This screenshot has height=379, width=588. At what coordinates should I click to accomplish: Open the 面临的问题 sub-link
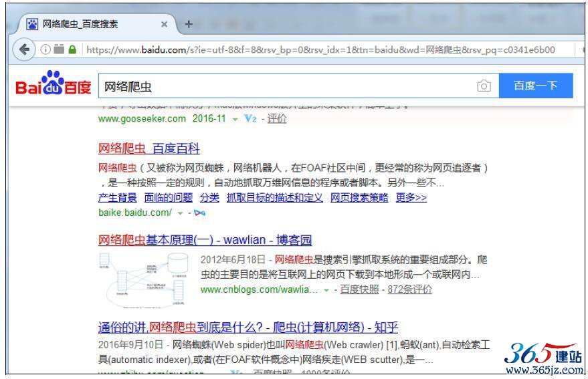coord(169,198)
